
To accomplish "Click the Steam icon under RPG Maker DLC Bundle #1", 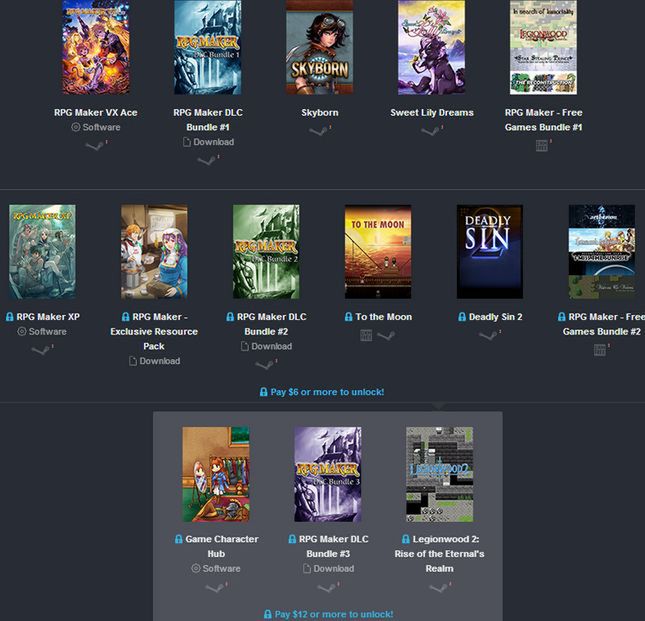I will (x=206, y=160).
